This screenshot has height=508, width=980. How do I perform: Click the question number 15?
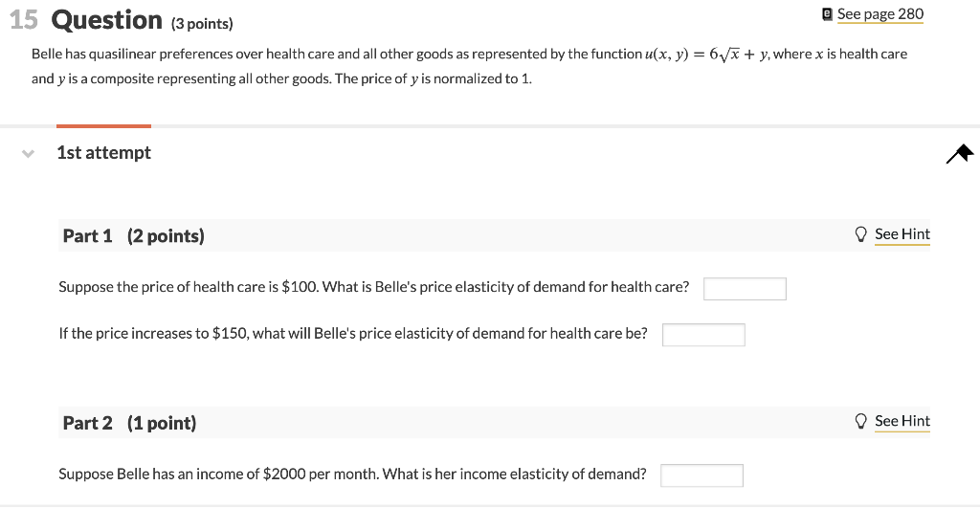[x=24, y=20]
